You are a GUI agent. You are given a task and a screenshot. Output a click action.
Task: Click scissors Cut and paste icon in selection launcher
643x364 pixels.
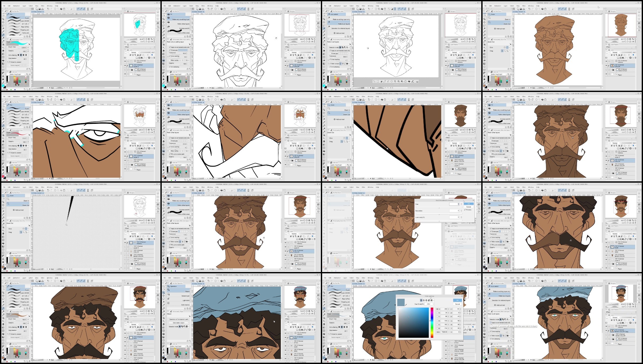pyautogui.click(x=399, y=81)
